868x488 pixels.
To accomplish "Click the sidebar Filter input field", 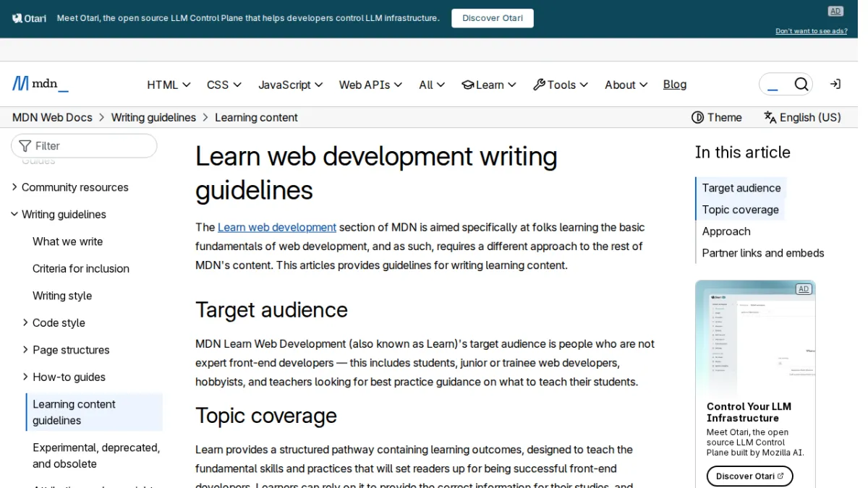I will (x=84, y=146).
